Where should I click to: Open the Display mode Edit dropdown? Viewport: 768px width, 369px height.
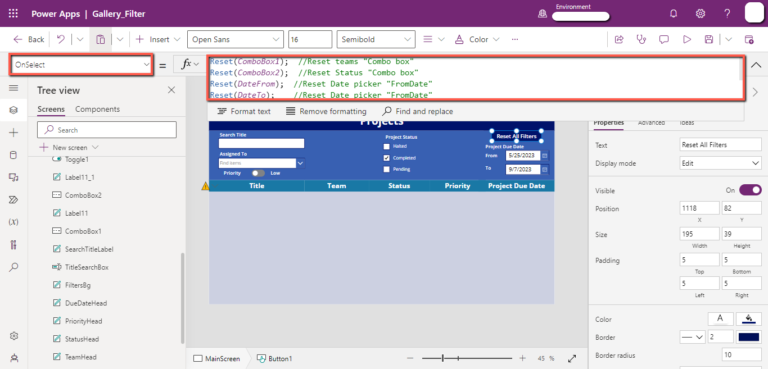click(x=720, y=163)
